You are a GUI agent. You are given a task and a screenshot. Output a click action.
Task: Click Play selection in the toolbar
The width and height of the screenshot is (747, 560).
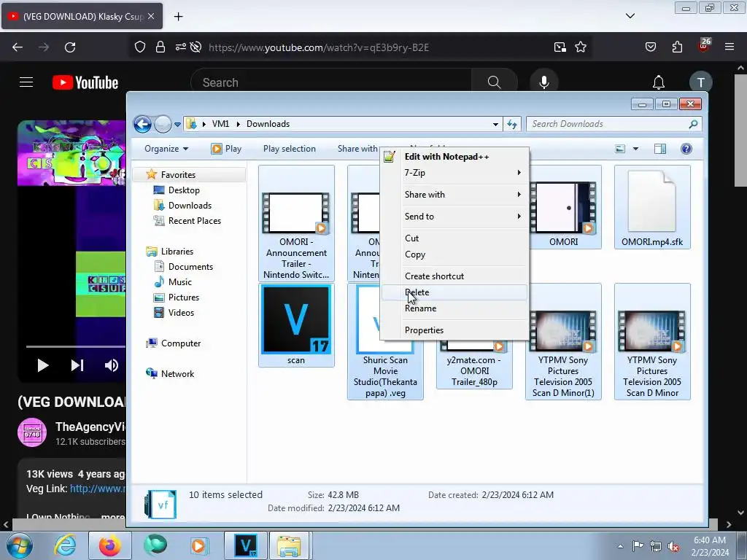tap(289, 149)
